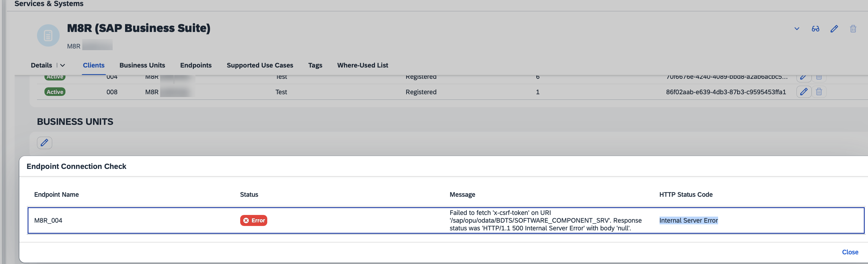Click the Message column header
This screenshot has height=264, width=868.
tap(462, 194)
